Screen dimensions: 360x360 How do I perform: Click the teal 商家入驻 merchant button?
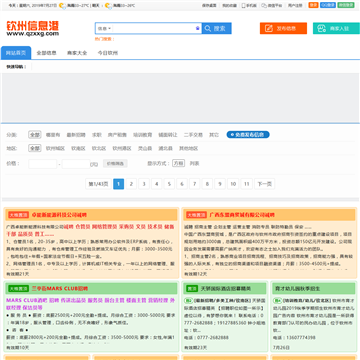336,28
